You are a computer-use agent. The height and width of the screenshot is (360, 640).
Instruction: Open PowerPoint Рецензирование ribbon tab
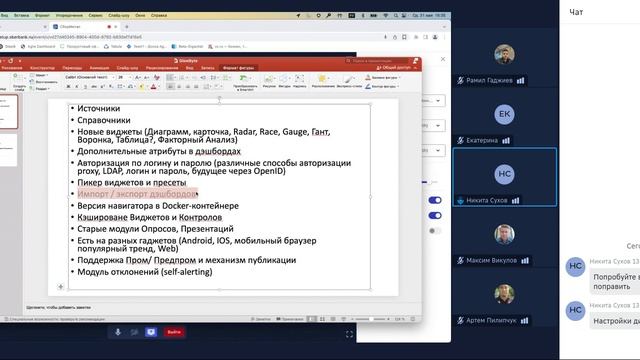pyautogui.click(x=162, y=68)
